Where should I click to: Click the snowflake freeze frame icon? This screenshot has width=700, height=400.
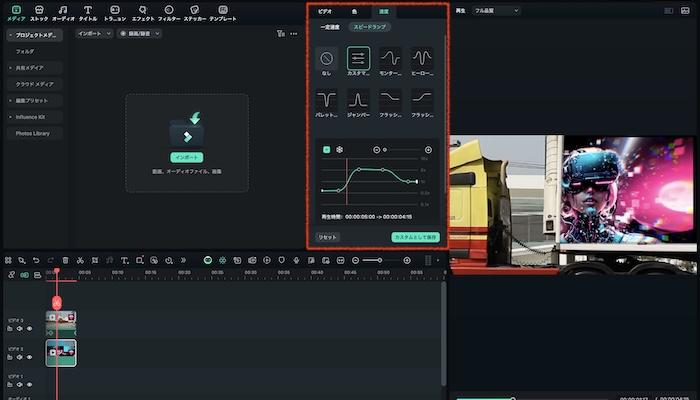[339, 149]
